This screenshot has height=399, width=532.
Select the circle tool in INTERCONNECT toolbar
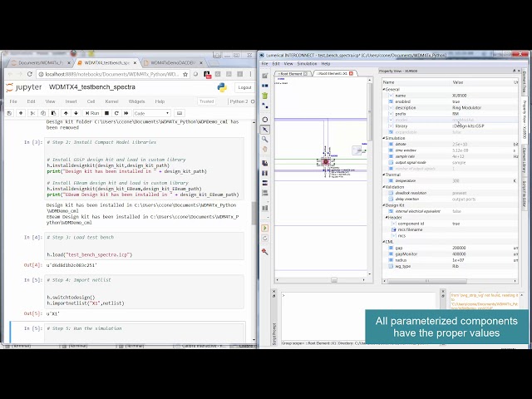coord(265,120)
